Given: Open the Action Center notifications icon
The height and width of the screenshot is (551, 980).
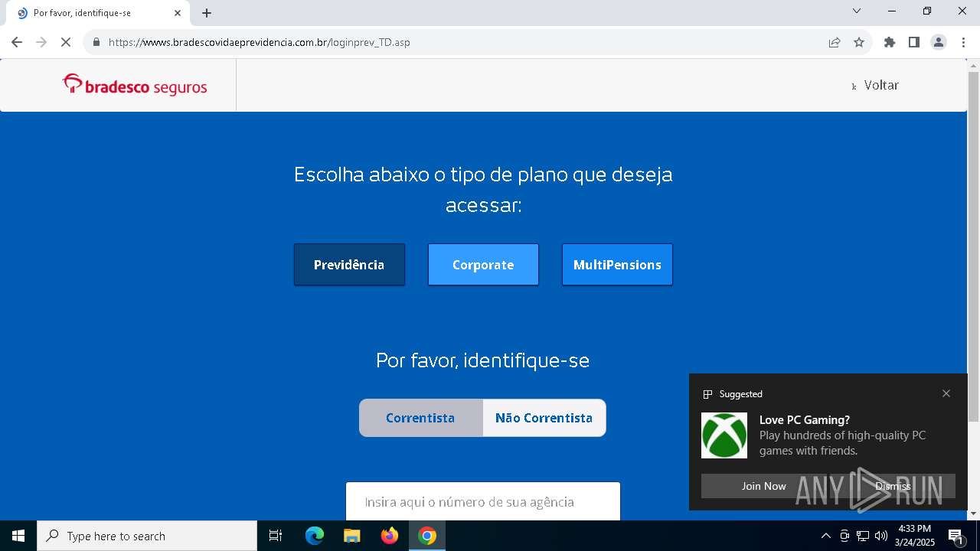Looking at the screenshot, I should pos(955,536).
